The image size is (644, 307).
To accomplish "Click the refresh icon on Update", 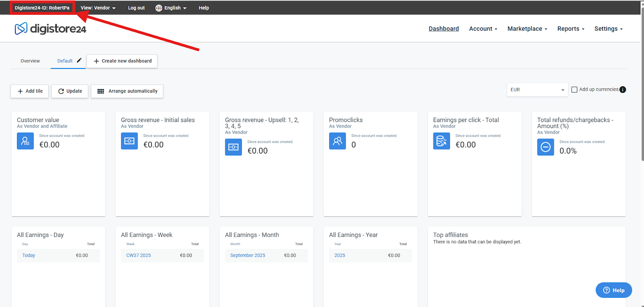I will 61,91.
